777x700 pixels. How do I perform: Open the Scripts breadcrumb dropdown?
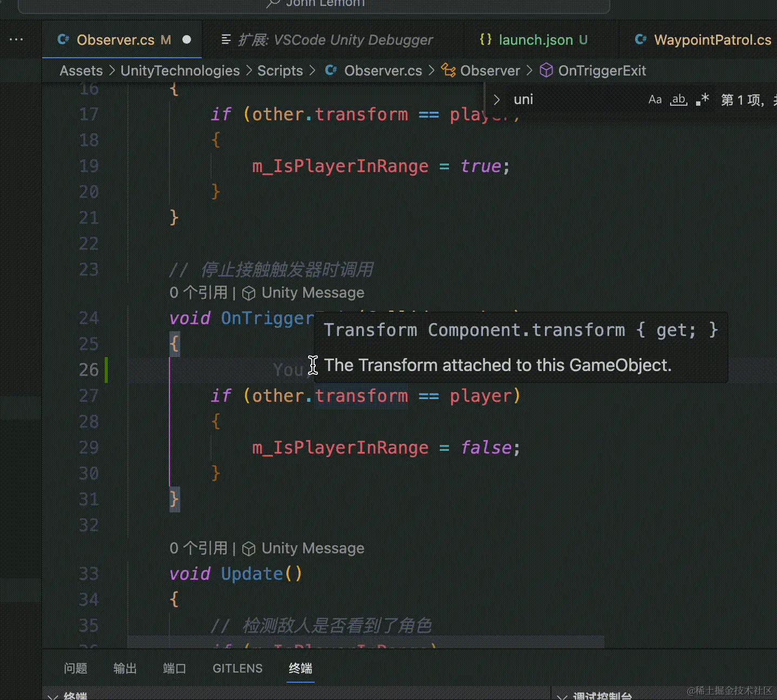[280, 71]
